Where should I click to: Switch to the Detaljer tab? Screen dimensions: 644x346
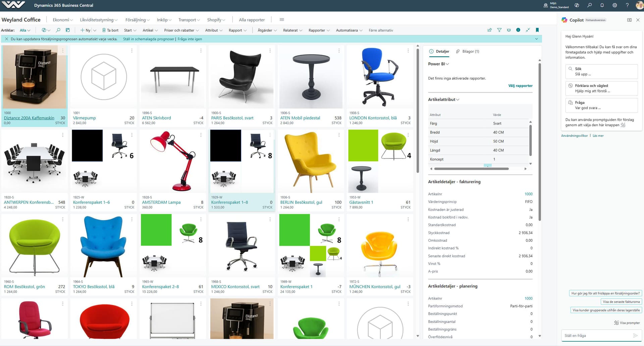(x=439, y=51)
